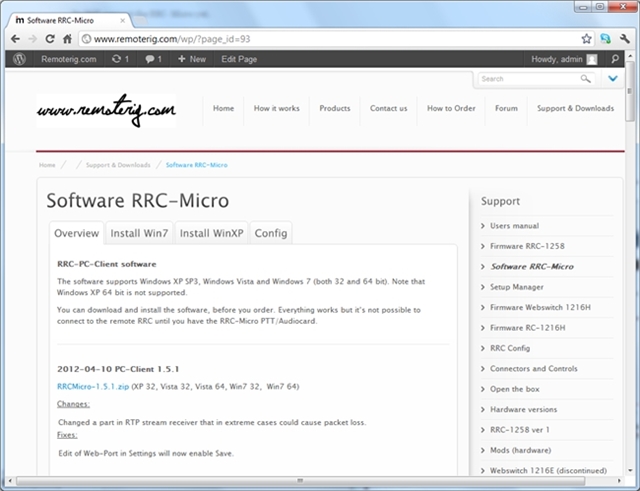This screenshot has width=640, height=491.
Task: Click the horizontal scrollbar left arrow
Action: (10, 481)
